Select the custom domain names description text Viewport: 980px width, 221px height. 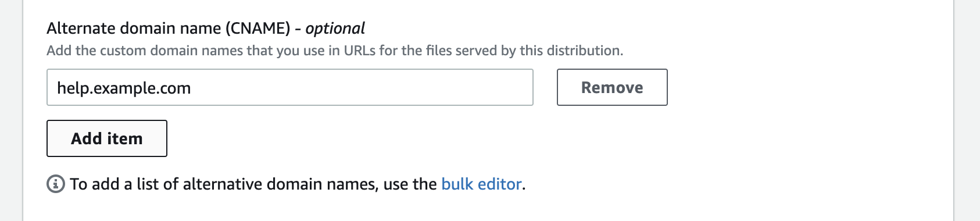click(335, 51)
